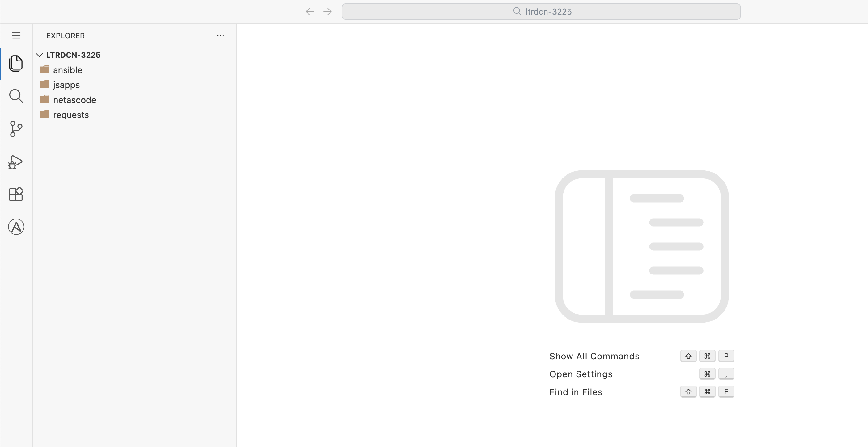Expand the jsapps folder
The height and width of the screenshot is (447, 868).
(66, 85)
